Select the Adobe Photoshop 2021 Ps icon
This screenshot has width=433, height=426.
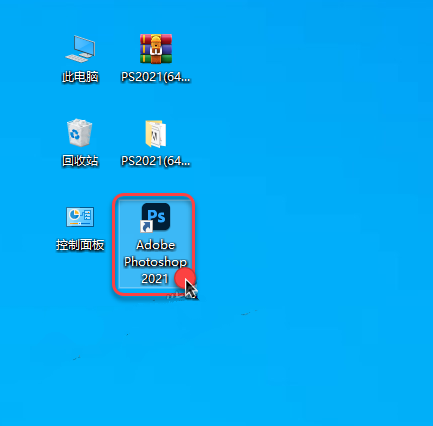(x=156, y=217)
